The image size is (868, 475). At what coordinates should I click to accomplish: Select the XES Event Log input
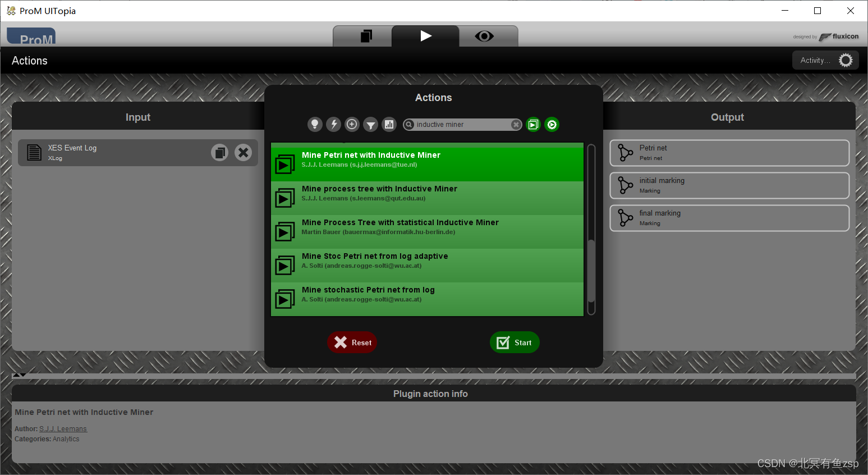click(138, 153)
